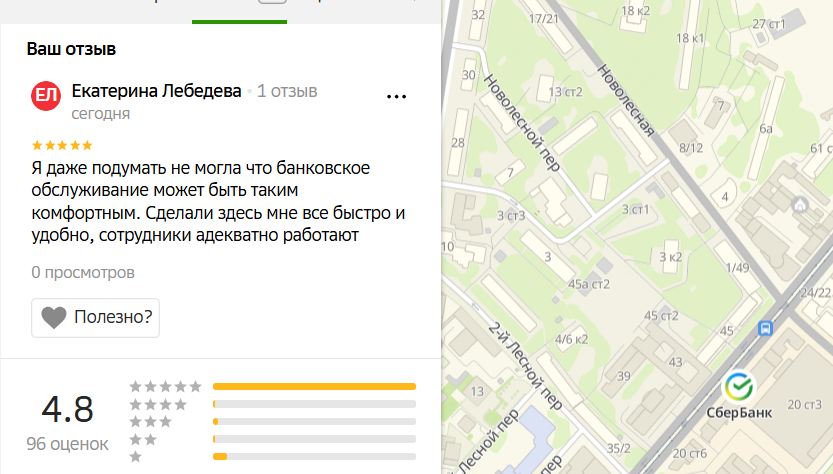Filter by one-star ratings bar
833x474 pixels.
point(314,456)
